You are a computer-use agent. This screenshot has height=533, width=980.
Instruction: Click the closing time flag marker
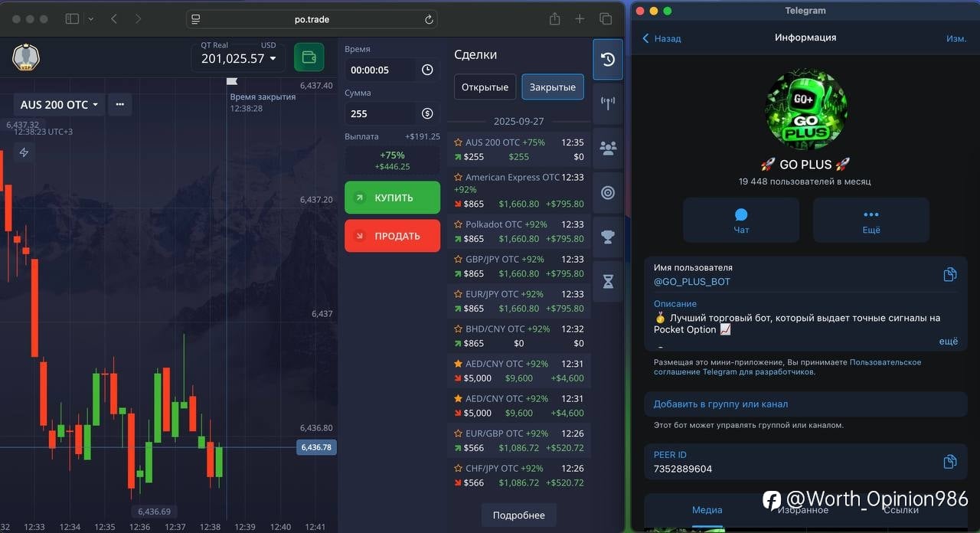(232, 81)
